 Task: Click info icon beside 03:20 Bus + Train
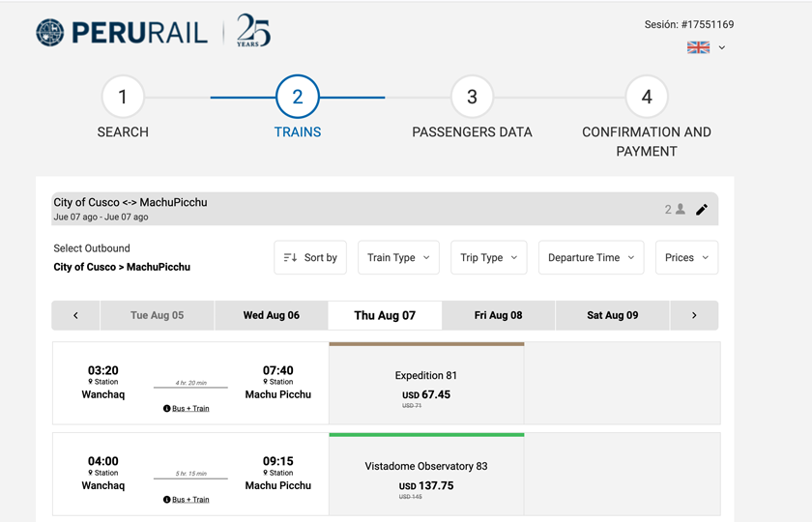tap(167, 409)
